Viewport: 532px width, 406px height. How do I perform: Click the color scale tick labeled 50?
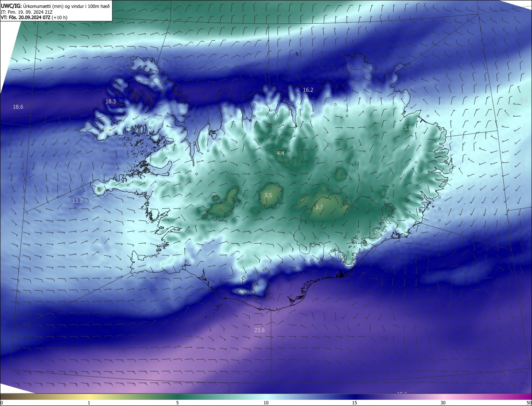click(529, 403)
